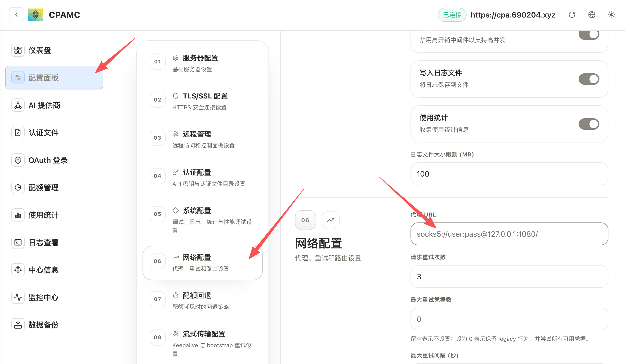
Task: Click the 仪表盘 dashboard grid icon
Action: click(18, 50)
